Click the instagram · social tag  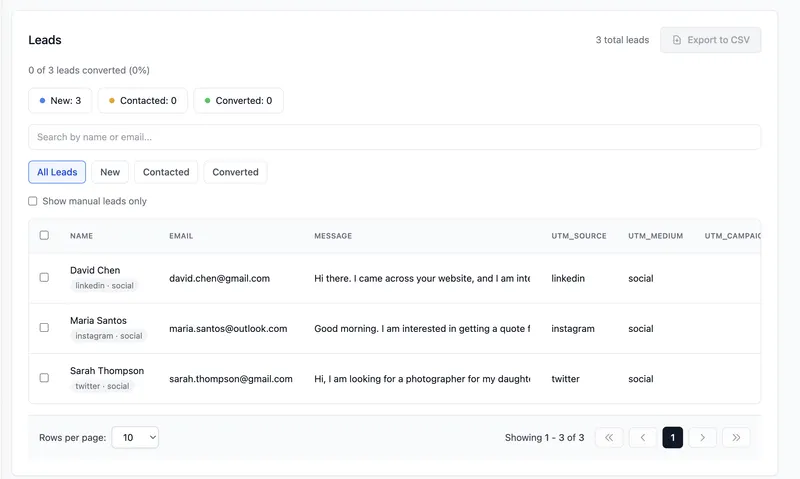[109, 336]
